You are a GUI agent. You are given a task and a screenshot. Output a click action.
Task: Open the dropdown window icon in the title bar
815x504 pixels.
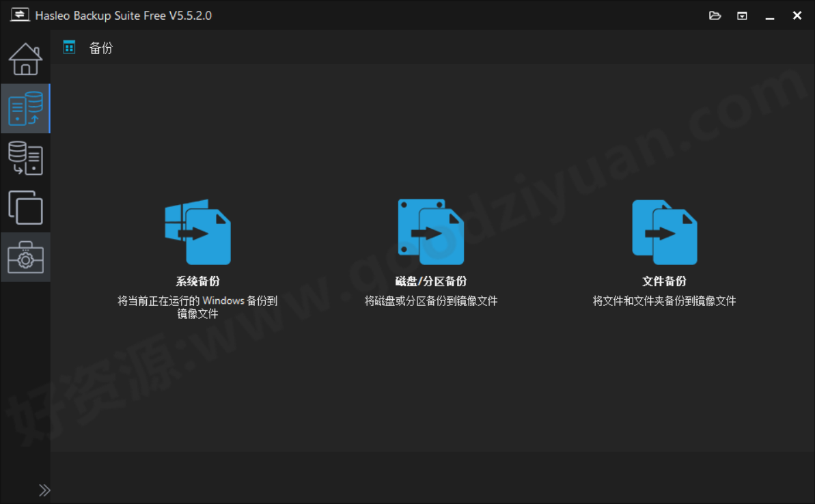(x=742, y=15)
